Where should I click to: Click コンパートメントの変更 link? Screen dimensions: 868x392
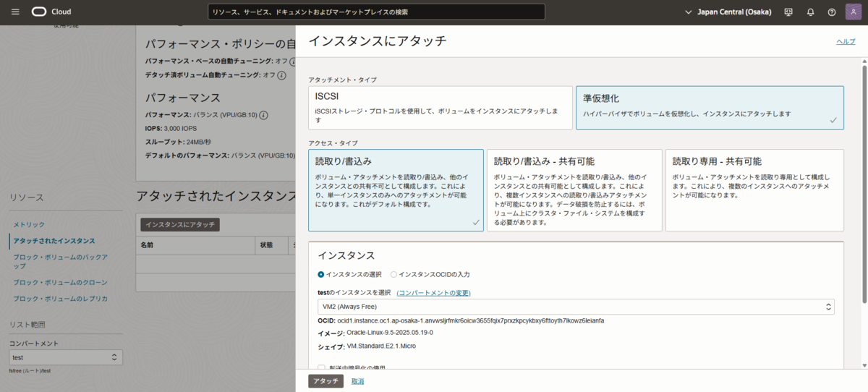[x=434, y=293]
